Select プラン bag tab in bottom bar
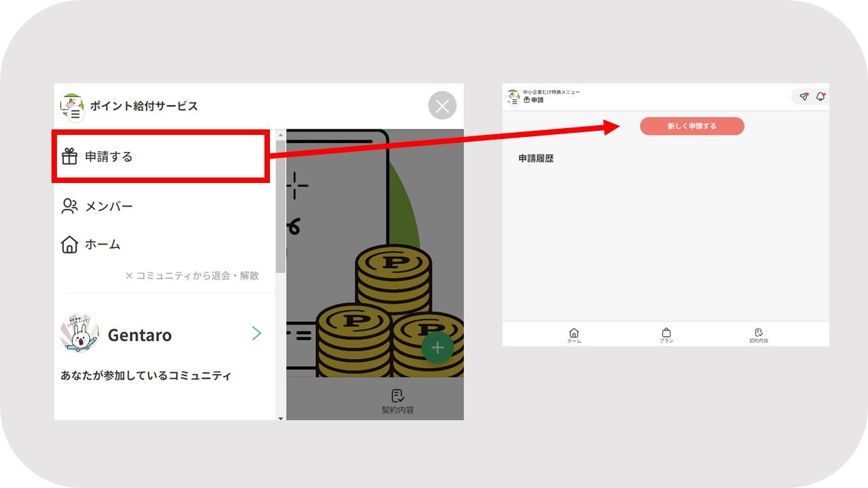 (666, 335)
